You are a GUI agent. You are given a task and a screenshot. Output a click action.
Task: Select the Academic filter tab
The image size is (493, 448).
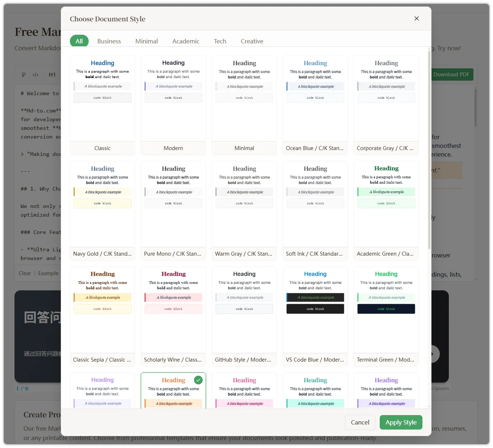pyautogui.click(x=186, y=41)
